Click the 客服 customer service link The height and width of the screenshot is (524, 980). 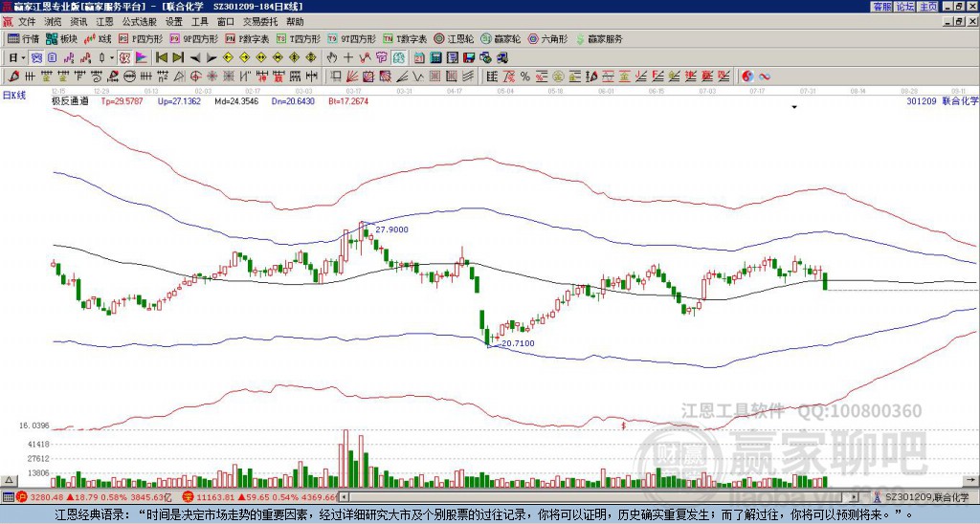pos(882,7)
